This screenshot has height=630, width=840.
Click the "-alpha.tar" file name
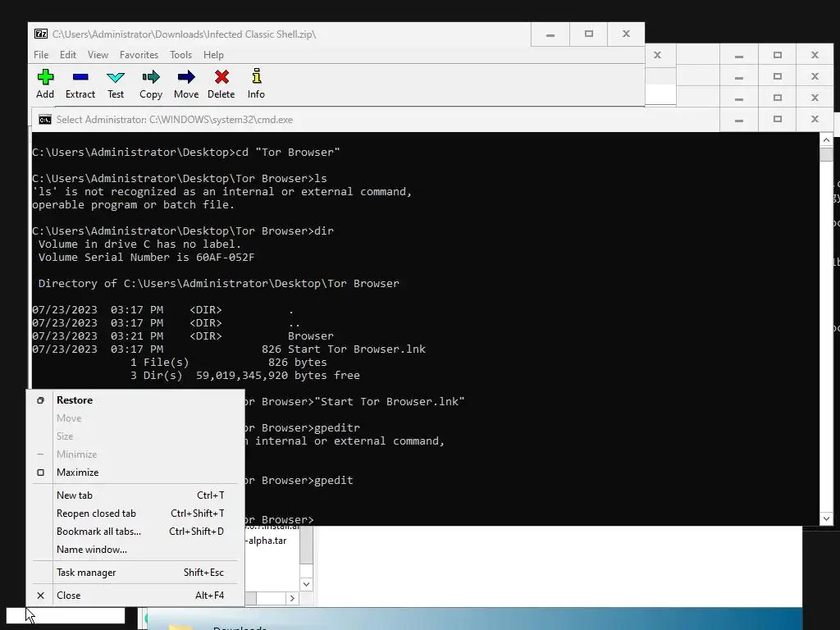pyautogui.click(x=266, y=541)
